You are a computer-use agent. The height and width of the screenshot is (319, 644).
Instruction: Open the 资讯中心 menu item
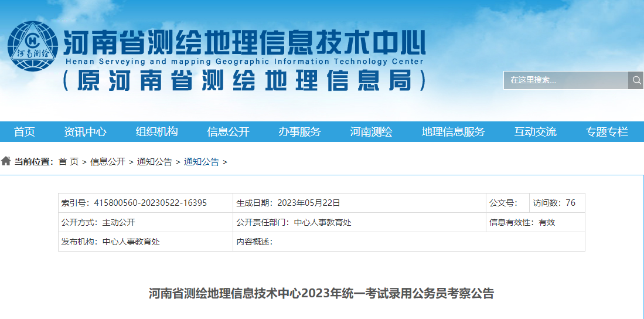85,132
